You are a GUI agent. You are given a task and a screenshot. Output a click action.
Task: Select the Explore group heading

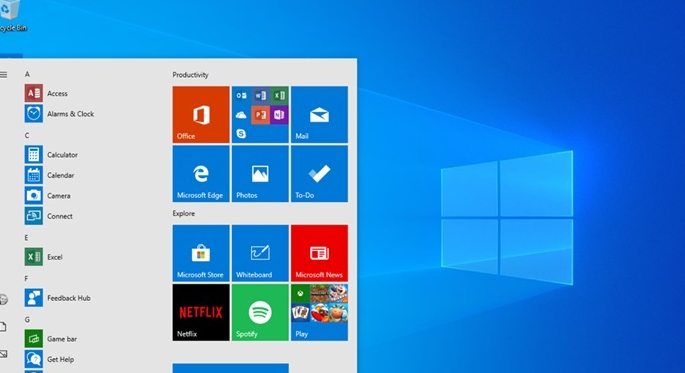[x=183, y=214]
